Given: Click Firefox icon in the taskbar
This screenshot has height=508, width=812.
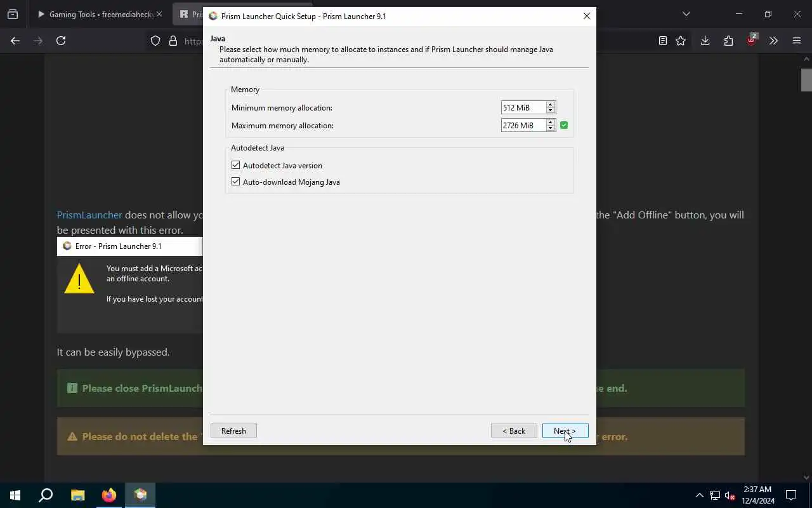Looking at the screenshot, I should [x=109, y=495].
